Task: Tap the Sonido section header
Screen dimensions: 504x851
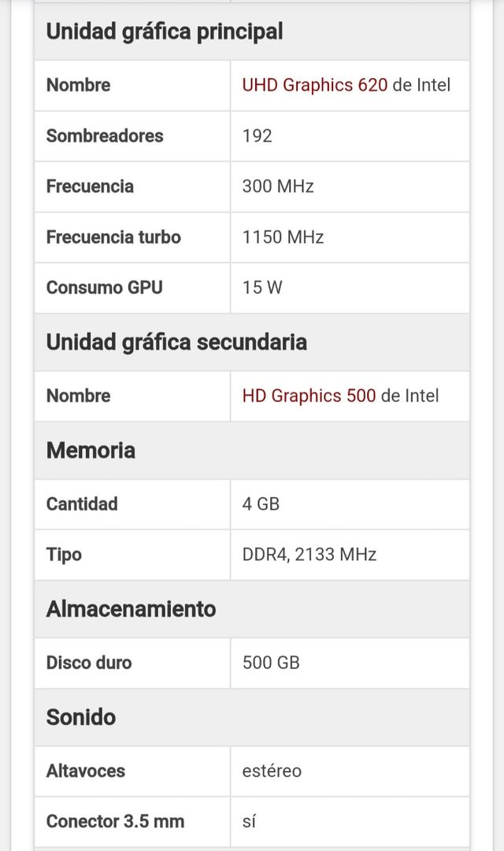Action: point(81,717)
